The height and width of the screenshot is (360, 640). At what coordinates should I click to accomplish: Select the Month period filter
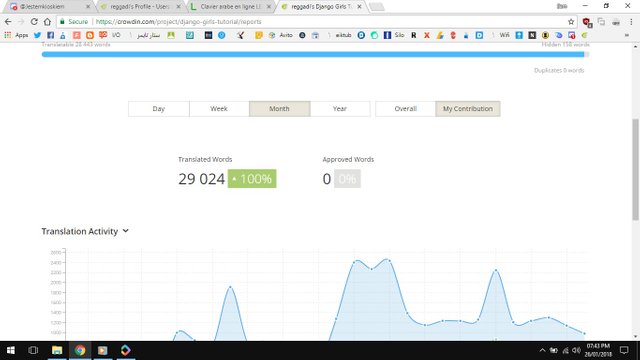point(280,109)
